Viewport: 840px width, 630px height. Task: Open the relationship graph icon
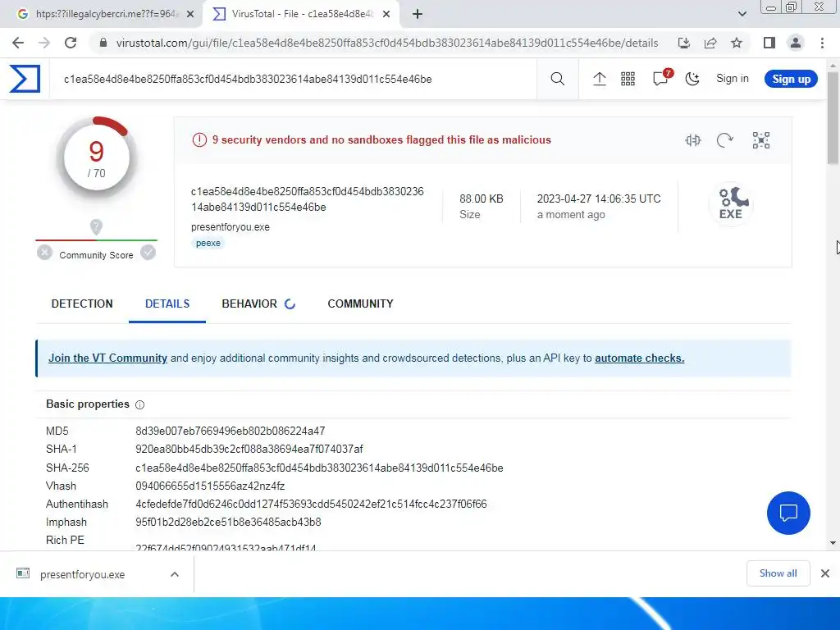(760, 140)
